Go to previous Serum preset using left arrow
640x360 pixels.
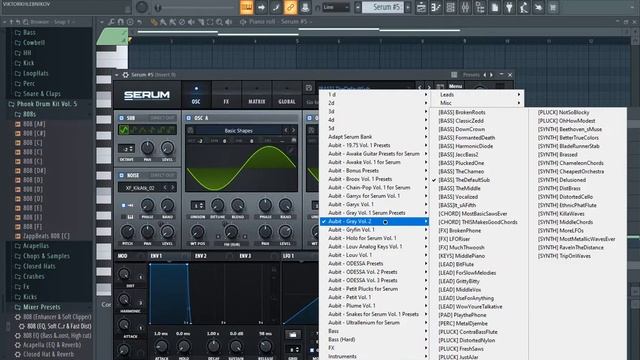coord(484,75)
